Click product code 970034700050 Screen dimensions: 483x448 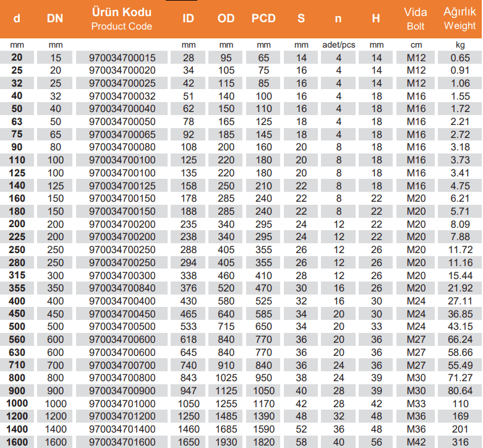point(122,122)
